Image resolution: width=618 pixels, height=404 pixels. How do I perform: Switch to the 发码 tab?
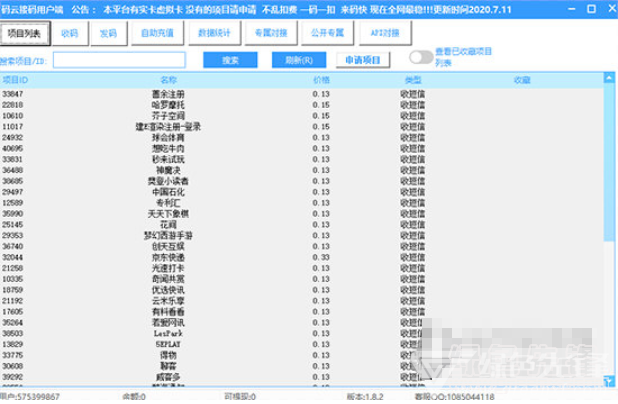(108, 34)
